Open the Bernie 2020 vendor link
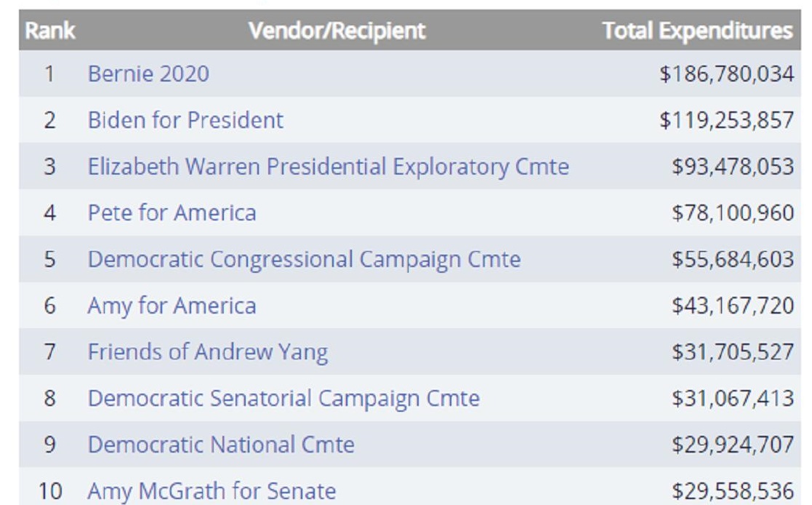 point(148,73)
